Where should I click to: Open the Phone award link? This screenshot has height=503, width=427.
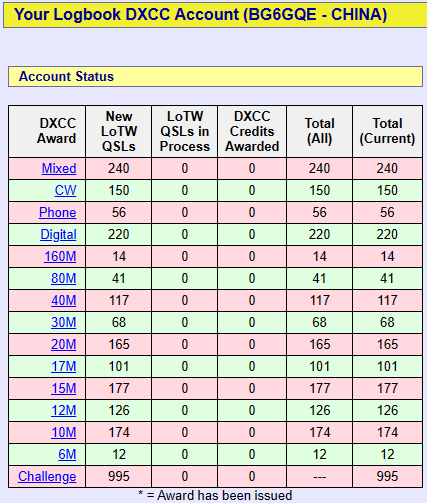pos(58,212)
